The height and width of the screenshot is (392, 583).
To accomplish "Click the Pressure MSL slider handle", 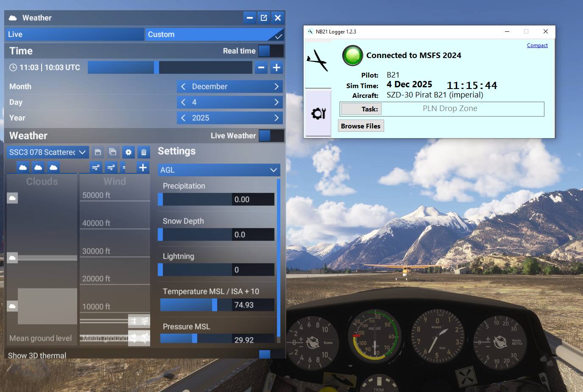I will 195,339.
